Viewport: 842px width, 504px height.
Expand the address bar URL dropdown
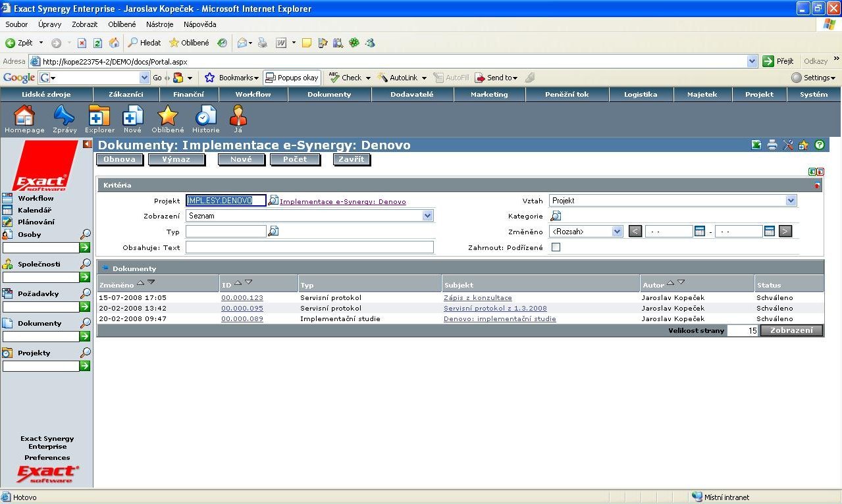coord(752,61)
